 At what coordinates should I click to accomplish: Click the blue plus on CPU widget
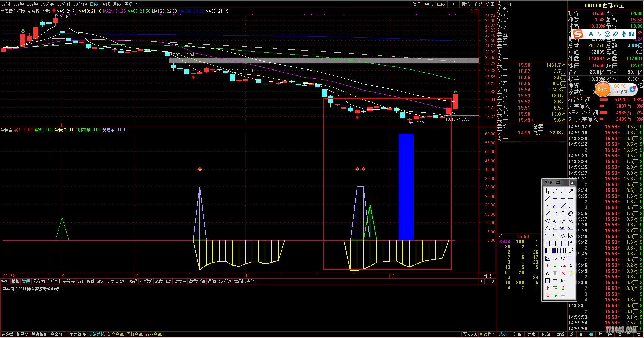coord(633,90)
